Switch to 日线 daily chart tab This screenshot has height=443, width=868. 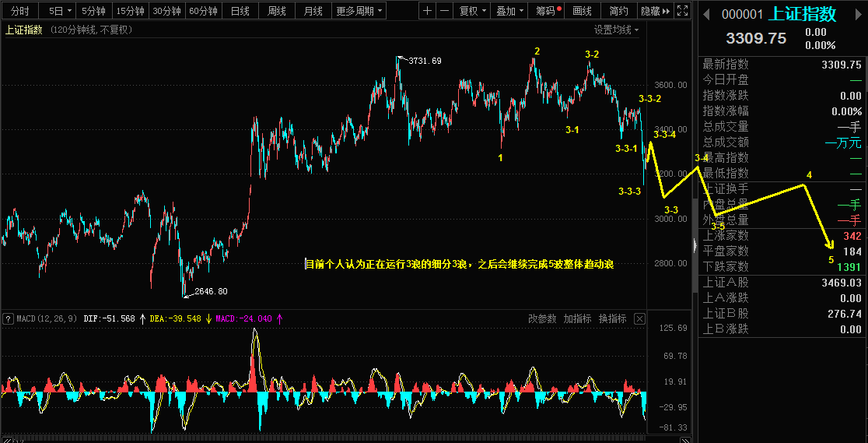click(240, 11)
